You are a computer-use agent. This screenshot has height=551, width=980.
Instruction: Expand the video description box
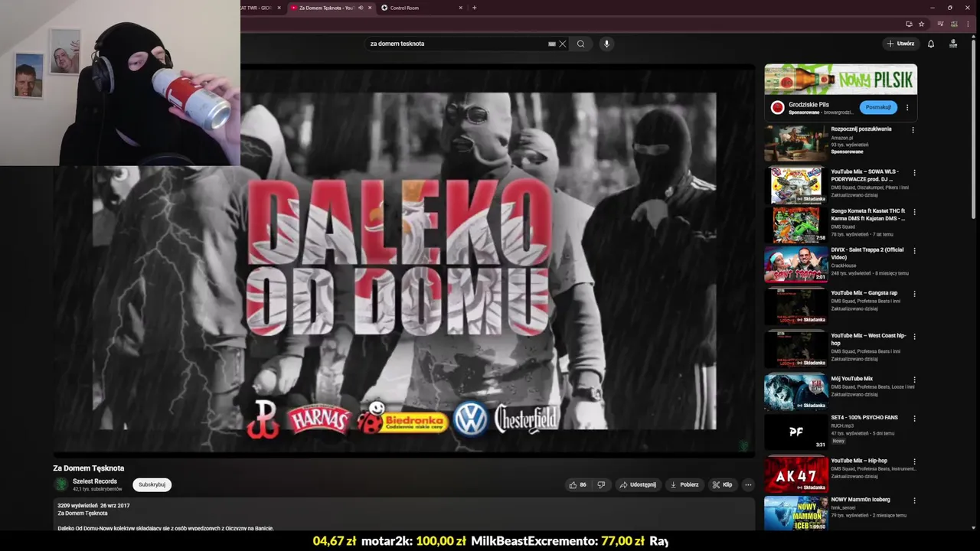tap(404, 515)
